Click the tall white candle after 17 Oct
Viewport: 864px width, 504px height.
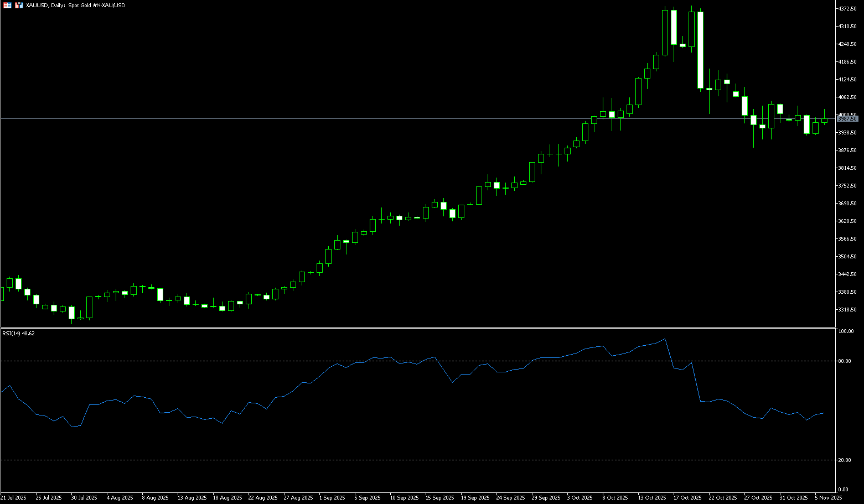coord(700,50)
